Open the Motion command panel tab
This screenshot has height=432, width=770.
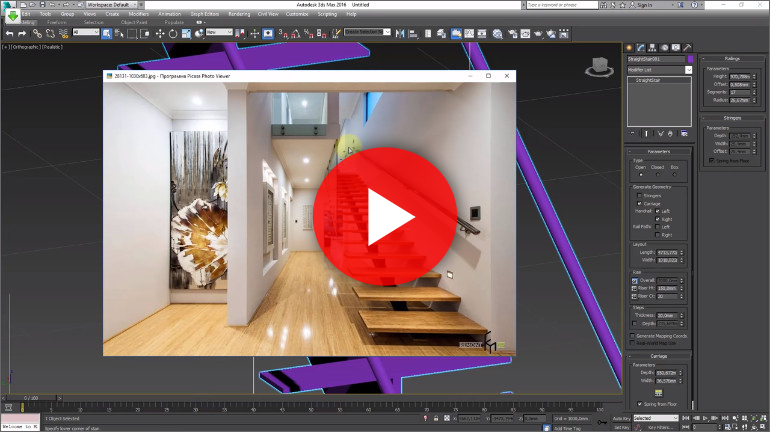pos(664,48)
